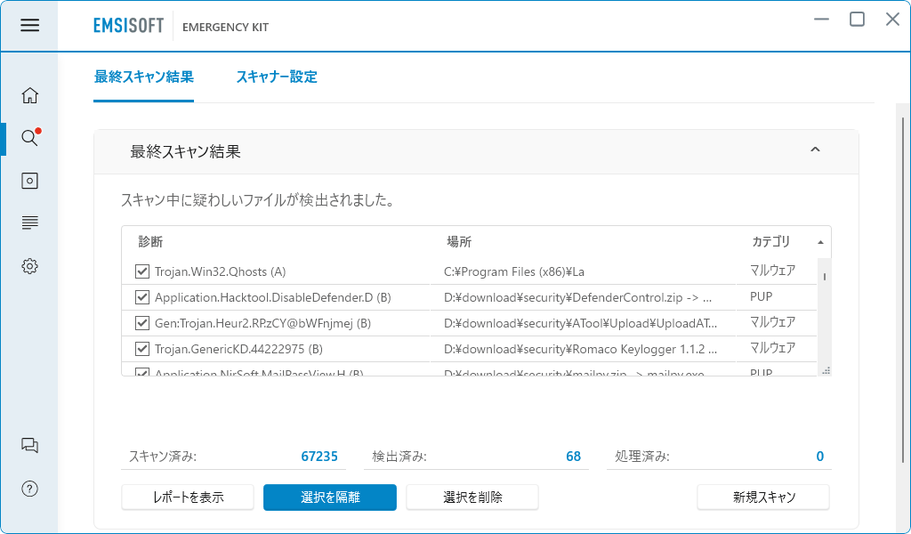Uncheck Trojan.Win32.Qhosts (A) checkbox

click(142, 271)
